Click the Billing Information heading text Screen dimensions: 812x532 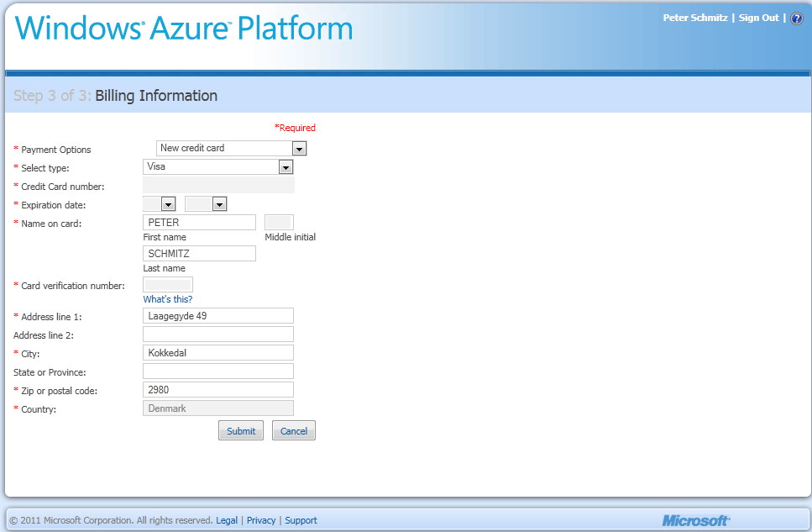click(156, 96)
